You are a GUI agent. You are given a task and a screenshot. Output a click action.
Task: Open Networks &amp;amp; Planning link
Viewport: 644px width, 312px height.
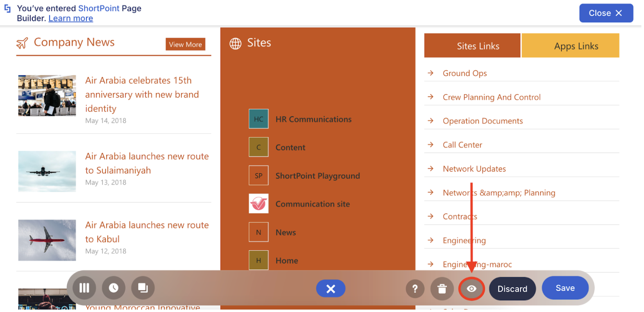499,193
